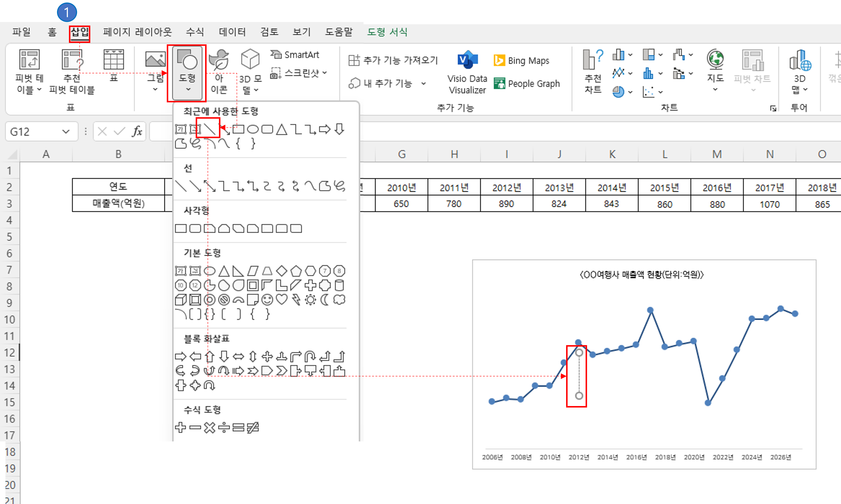Open chart group dialog launcher
Image resolution: width=841 pixels, height=504 pixels.
tap(773, 108)
